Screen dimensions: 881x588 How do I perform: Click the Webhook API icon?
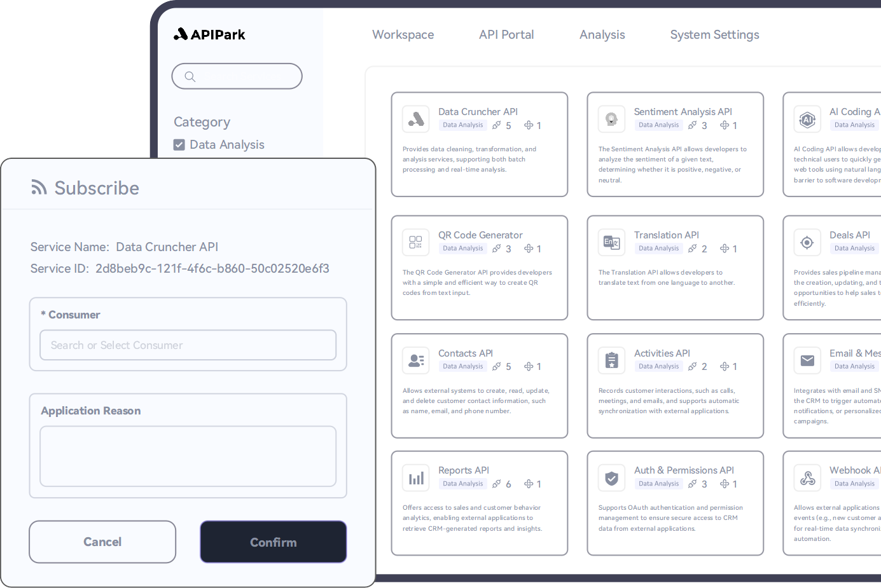click(x=807, y=477)
